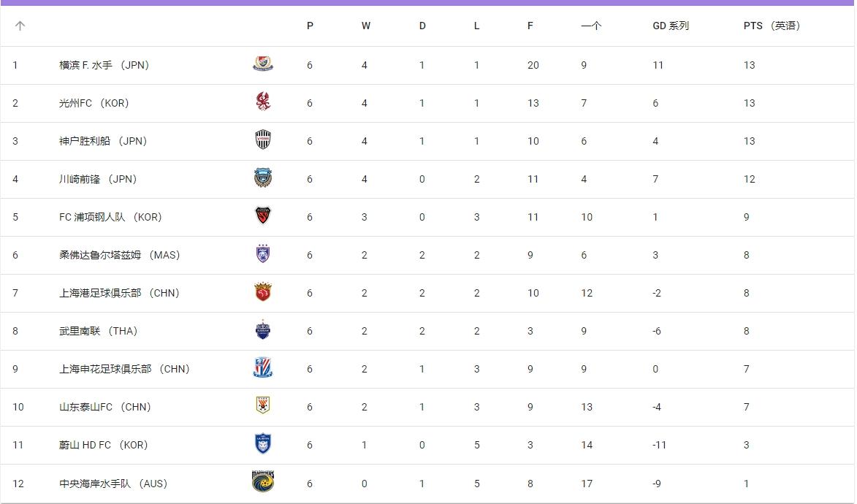
Task: Click the 上海港足球俱乐部 club crest
Action: [x=263, y=292]
